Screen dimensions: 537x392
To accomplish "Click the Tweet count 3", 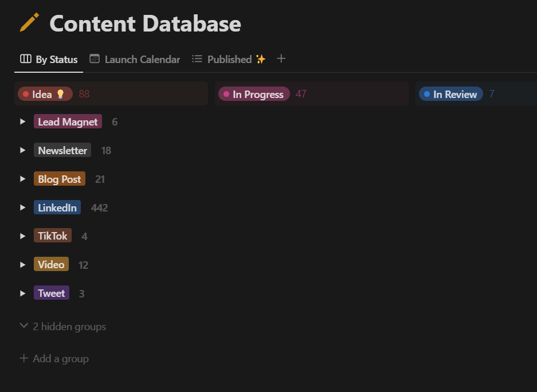I will tap(81, 294).
